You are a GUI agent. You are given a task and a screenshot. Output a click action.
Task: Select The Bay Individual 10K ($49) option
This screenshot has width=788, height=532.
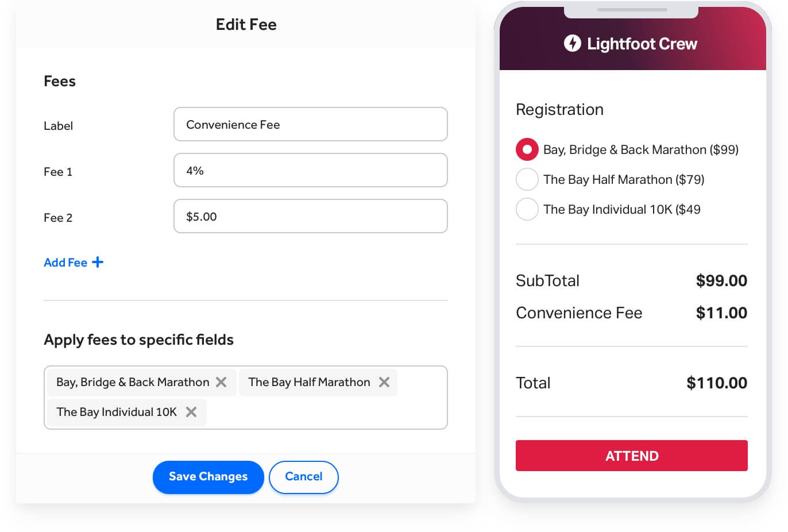tap(527, 209)
